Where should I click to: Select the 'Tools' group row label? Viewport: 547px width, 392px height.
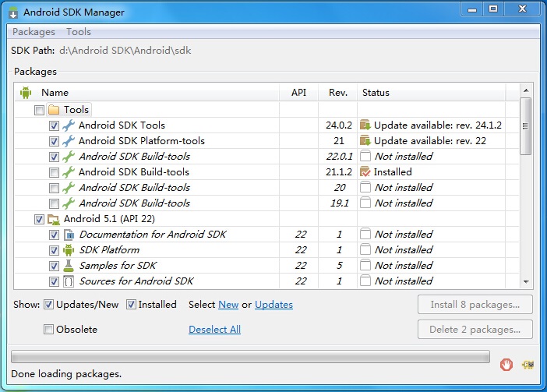coord(76,110)
